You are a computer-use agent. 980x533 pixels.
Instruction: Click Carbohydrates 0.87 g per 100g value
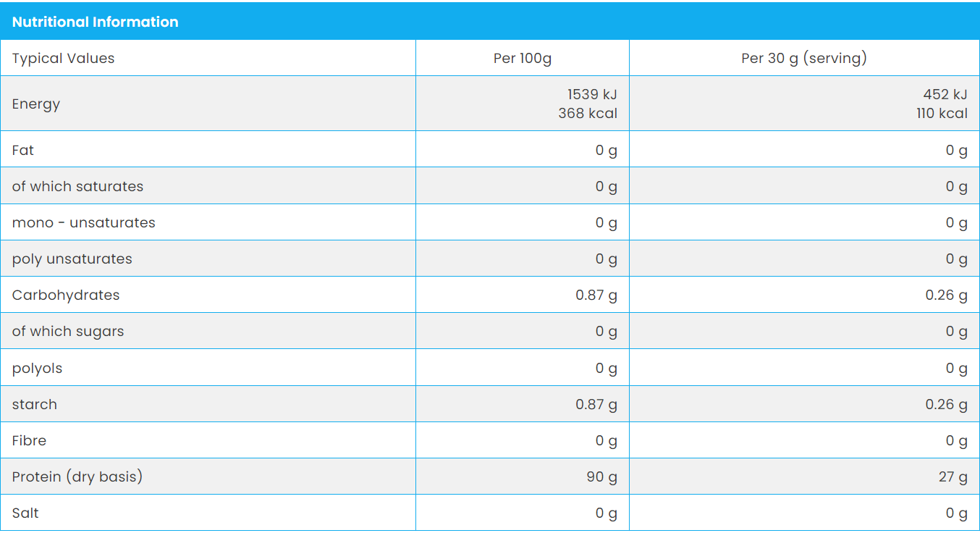[x=596, y=295]
